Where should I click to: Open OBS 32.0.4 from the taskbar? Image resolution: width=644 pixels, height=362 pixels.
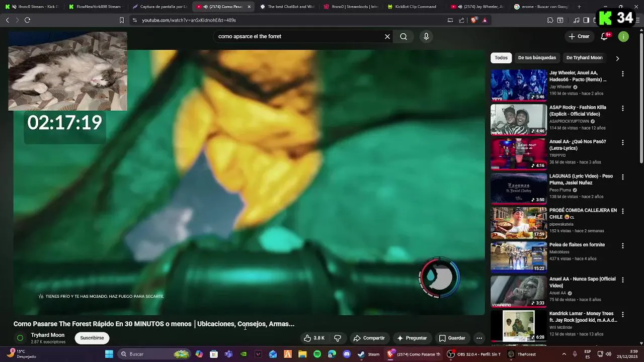click(473, 354)
